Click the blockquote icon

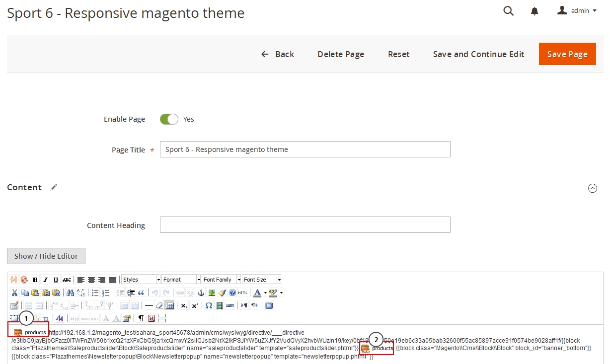pyautogui.click(x=141, y=292)
